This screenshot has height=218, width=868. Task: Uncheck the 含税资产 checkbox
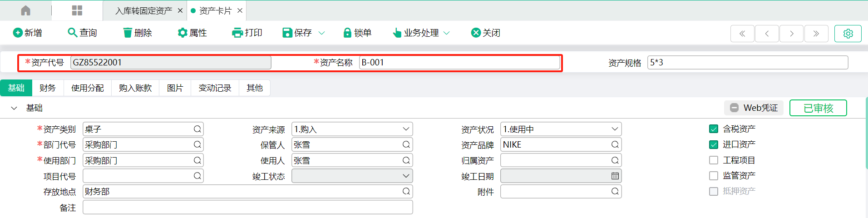pyautogui.click(x=714, y=129)
